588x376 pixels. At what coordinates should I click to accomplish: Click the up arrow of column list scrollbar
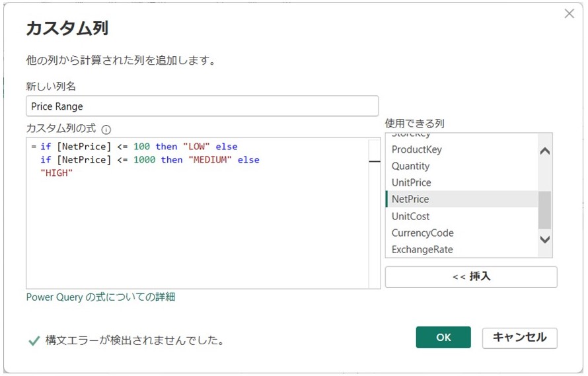[x=544, y=151]
